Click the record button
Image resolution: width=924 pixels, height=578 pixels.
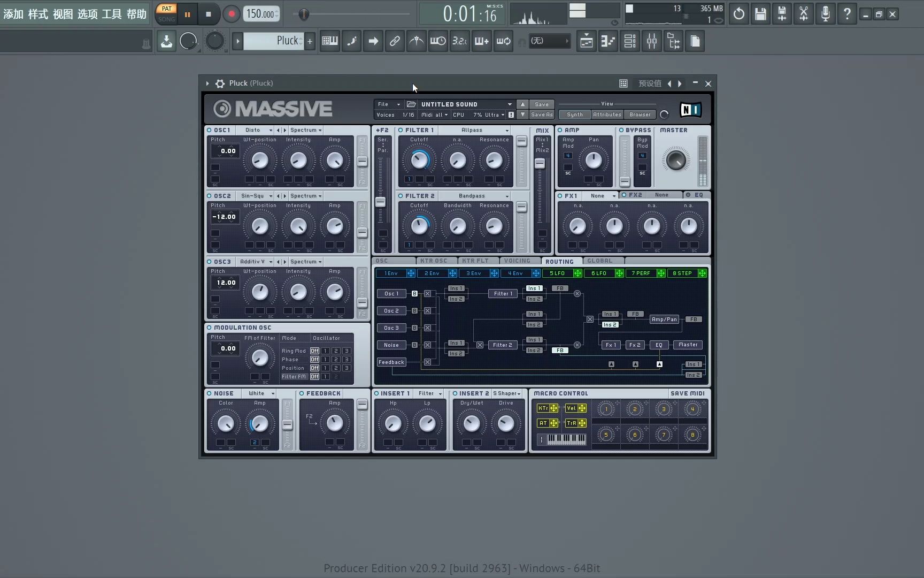(232, 14)
